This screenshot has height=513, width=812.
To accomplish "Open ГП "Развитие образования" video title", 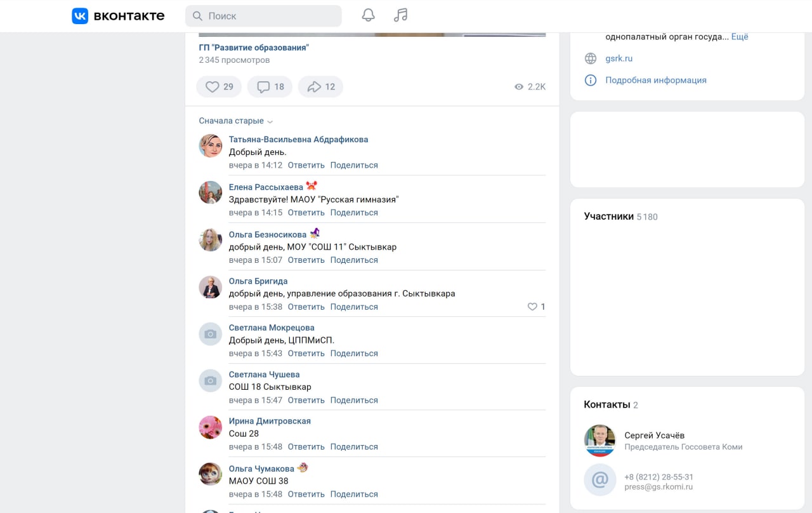I will click(254, 48).
